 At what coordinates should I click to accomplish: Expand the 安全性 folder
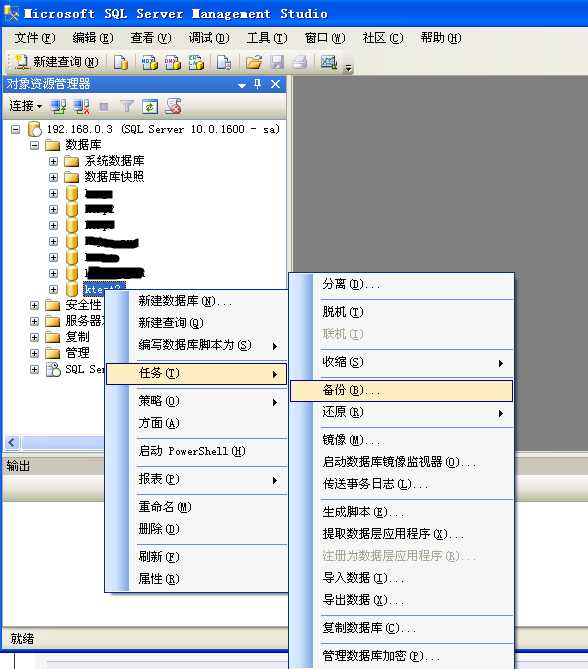tap(35, 305)
